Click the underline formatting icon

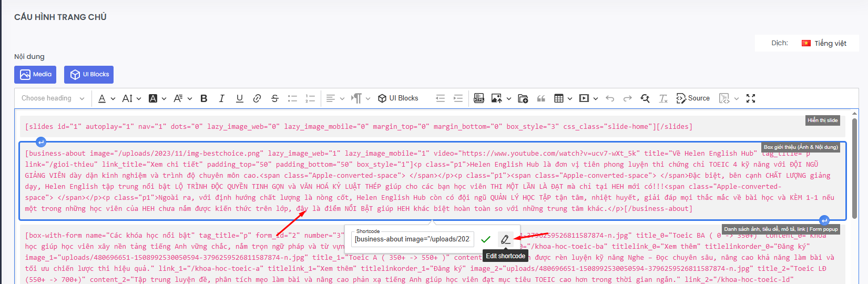click(x=240, y=98)
